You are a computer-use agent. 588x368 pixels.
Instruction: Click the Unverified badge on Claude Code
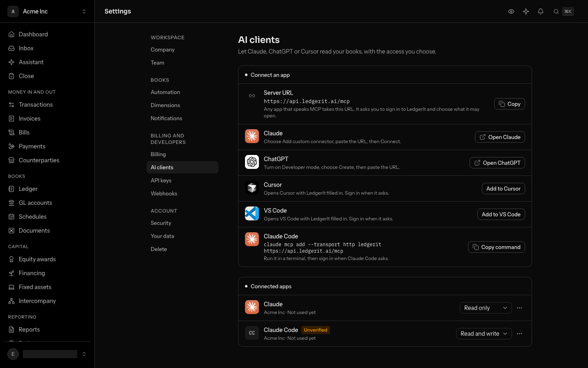(316, 330)
